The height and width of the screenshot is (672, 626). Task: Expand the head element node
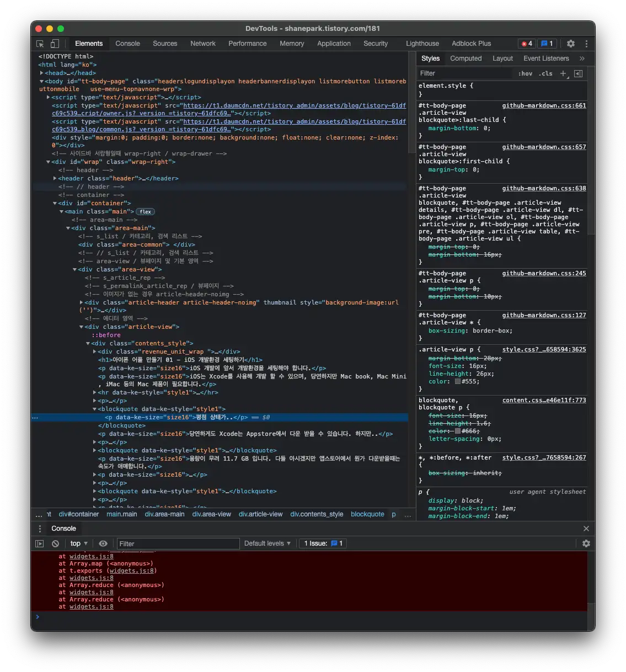coord(41,73)
